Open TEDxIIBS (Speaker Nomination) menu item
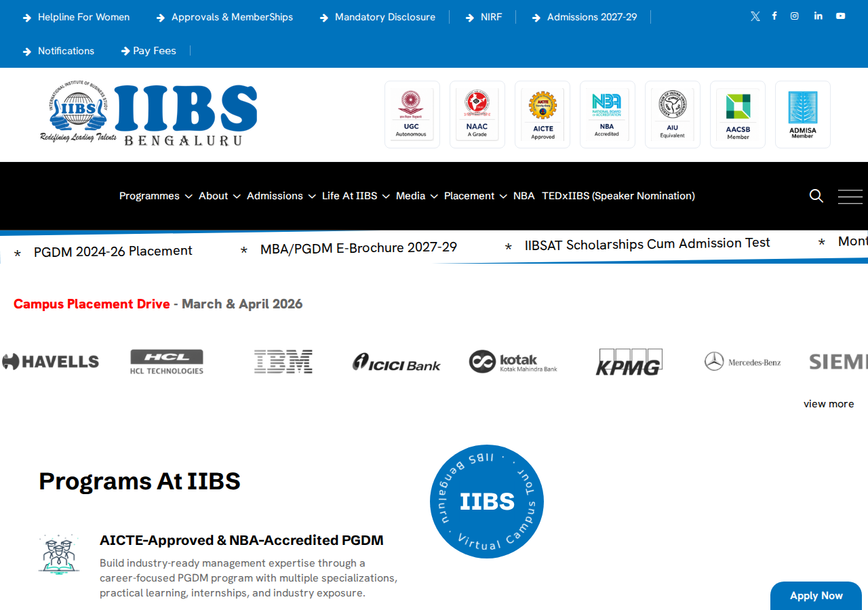The height and width of the screenshot is (610, 868). point(618,196)
